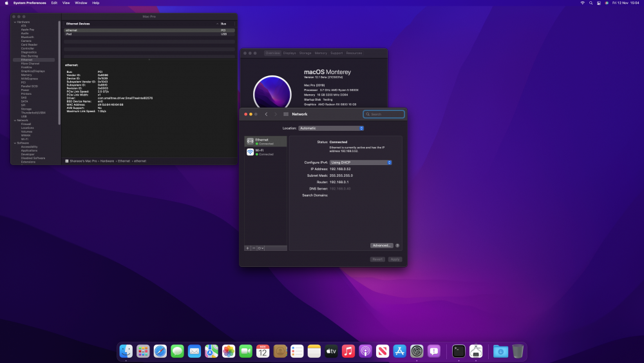Screen dimensions: 644x363
Task: Select Bluetooth in System Information sidebar
Action: pos(28,37)
